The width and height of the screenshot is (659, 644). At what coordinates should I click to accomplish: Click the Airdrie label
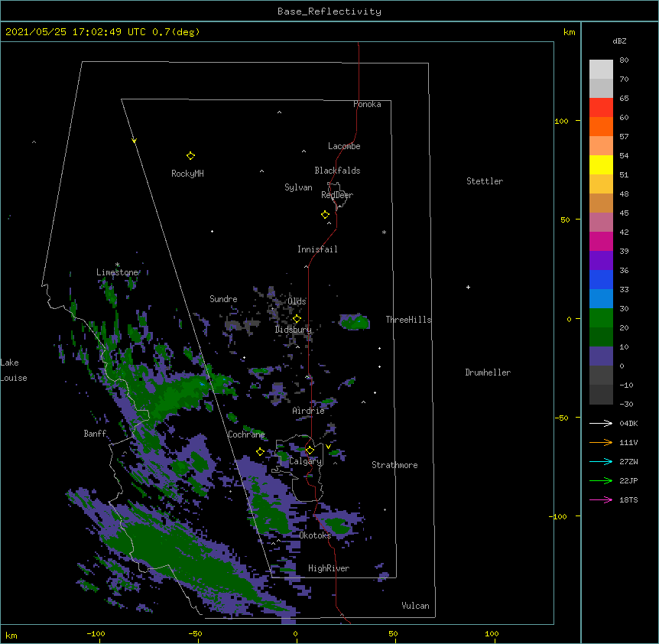pos(308,411)
